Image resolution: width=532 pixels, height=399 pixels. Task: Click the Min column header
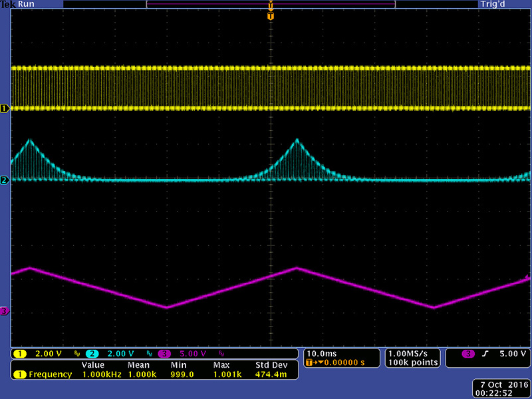[178, 365]
